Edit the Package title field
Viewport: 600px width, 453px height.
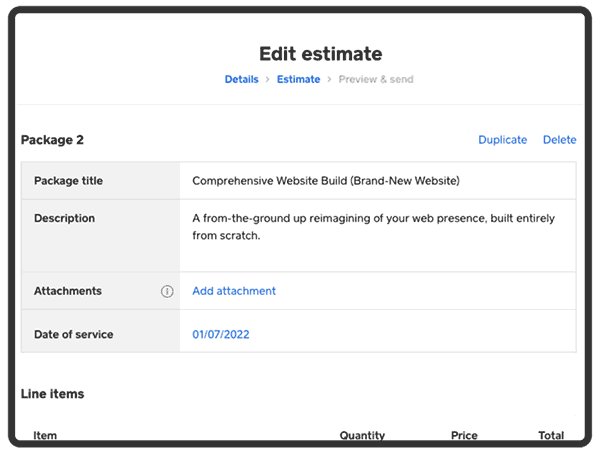click(x=378, y=181)
